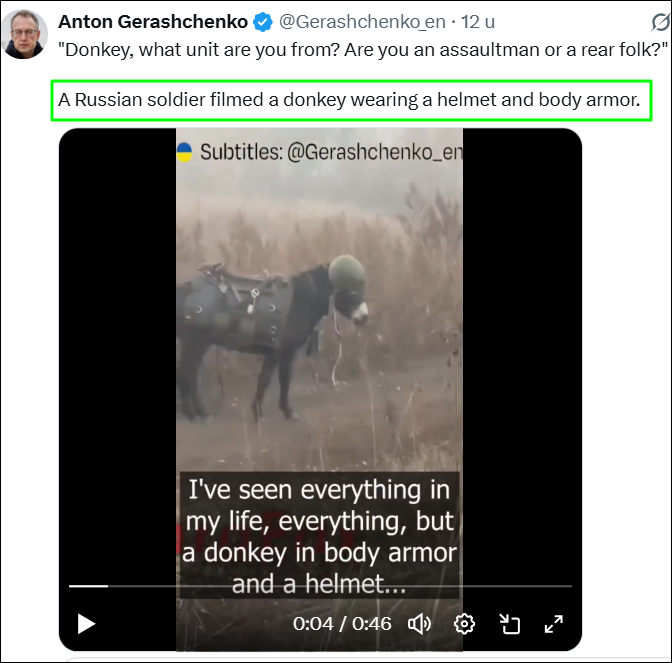Click the video subtitle caption text
The width and height of the screenshot is (672, 663).
pos(320,536)
